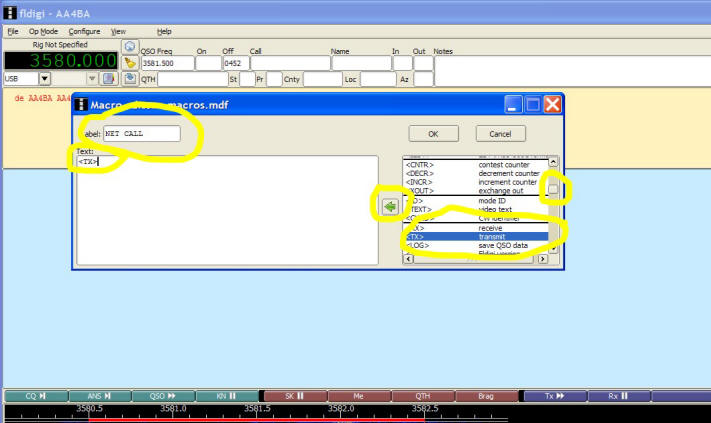Click the Out report field
711x423 pixels.
tap(423, 63)
